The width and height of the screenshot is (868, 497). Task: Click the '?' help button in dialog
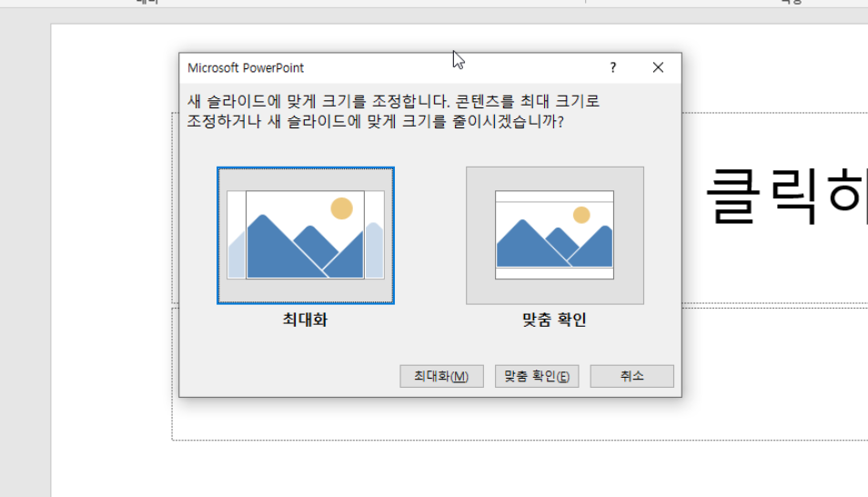613,67
